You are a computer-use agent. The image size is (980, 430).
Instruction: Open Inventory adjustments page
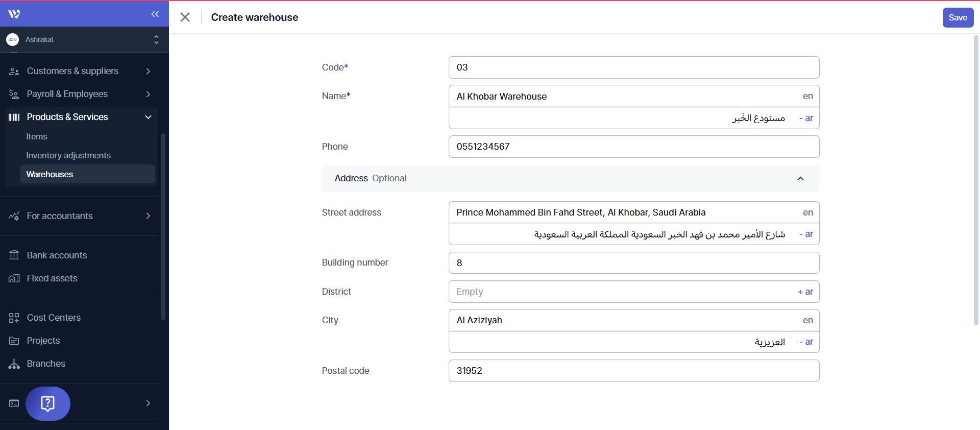(68, 155)
